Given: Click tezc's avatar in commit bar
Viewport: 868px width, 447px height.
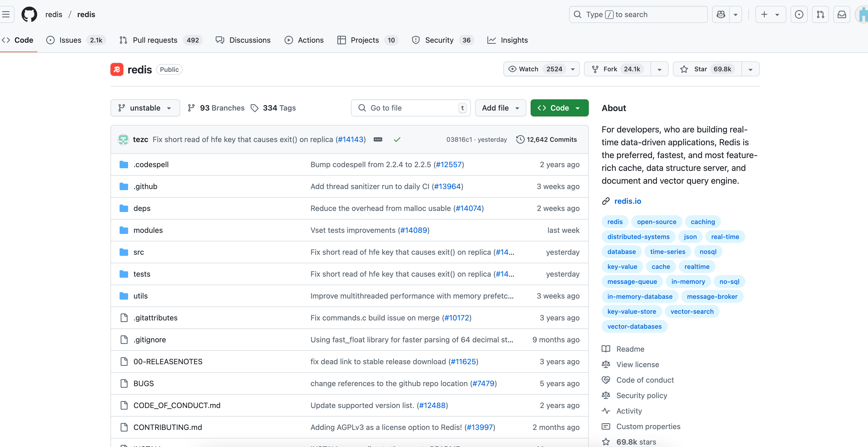Looking at the screenshot, I should (123, 140).
